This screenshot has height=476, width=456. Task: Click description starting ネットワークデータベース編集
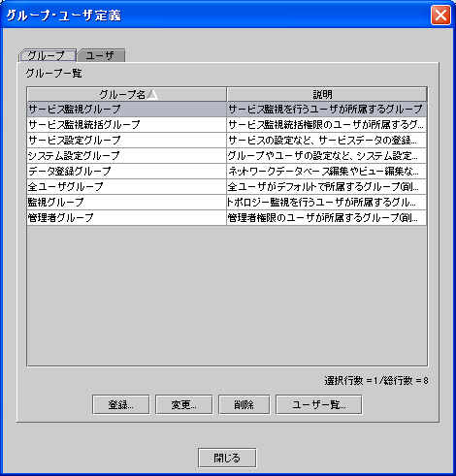(327, 171)
